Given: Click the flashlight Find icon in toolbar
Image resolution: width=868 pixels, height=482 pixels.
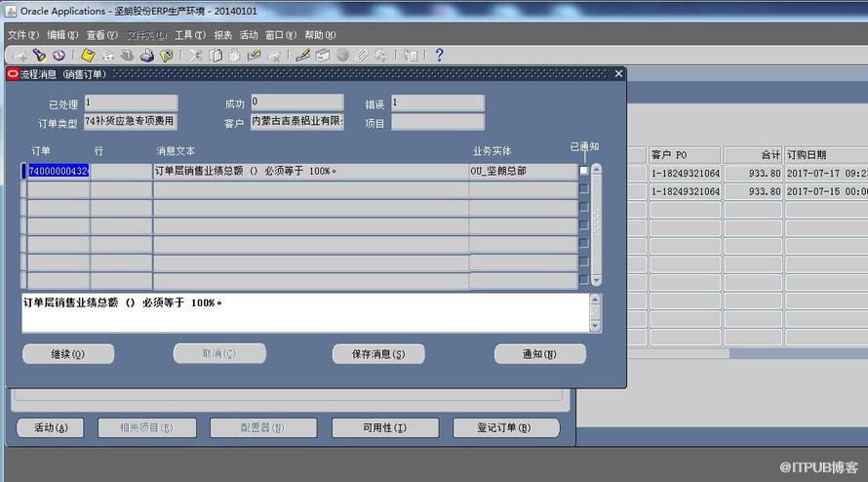Looking at the screenshot, I should [x=39, y=56].
